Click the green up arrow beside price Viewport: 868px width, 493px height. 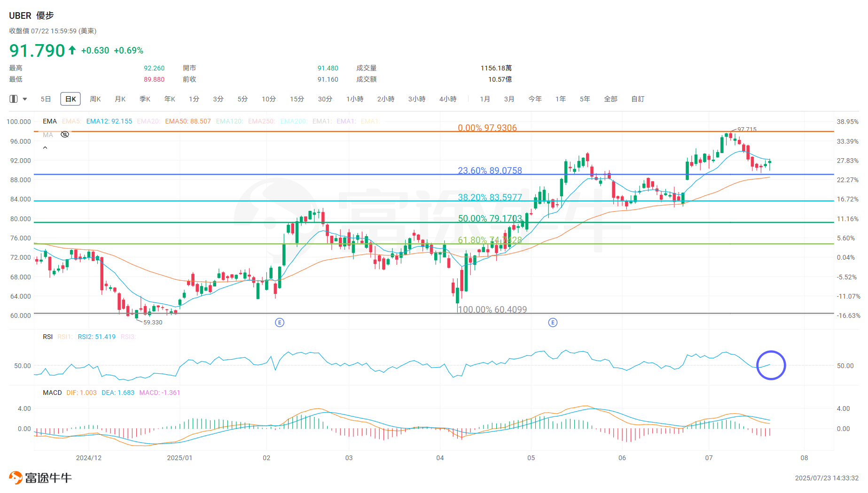[72, 50]
